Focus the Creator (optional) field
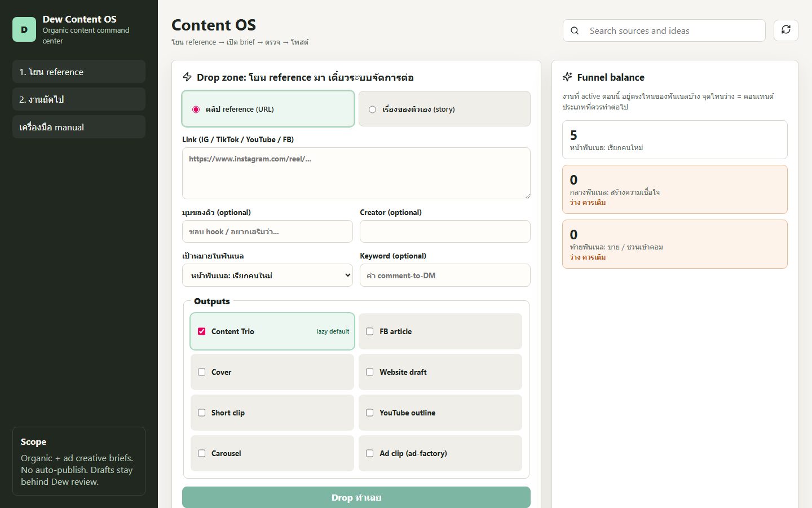The width and height of the screenshot is (812, 508). 445,231
